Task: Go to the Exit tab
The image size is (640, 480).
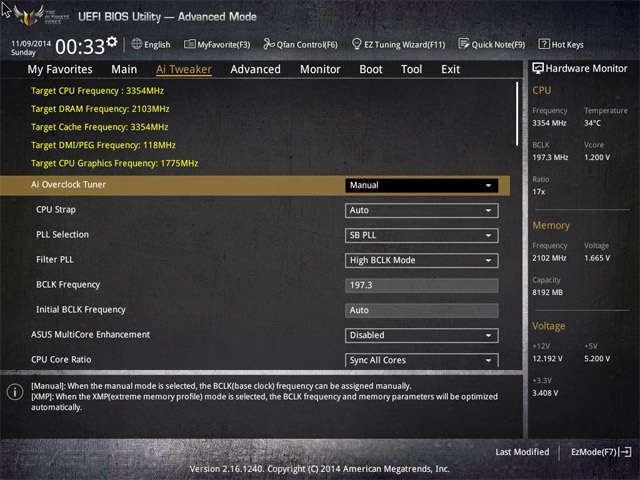Action: 451,69
